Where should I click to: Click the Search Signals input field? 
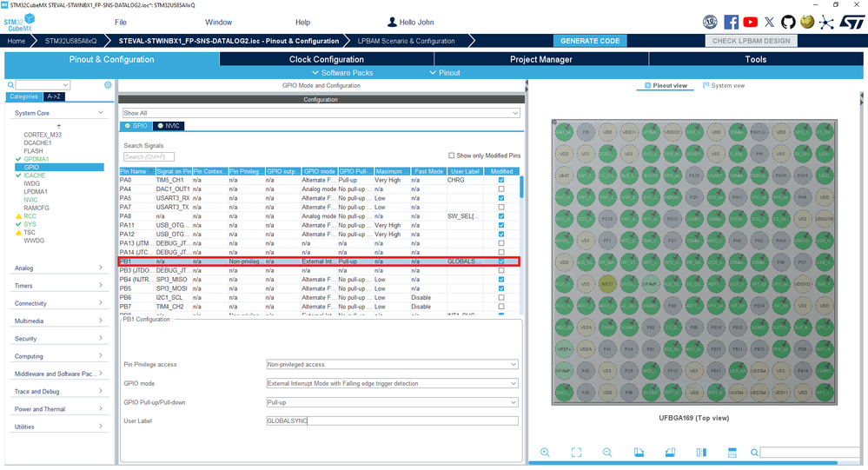149,156
